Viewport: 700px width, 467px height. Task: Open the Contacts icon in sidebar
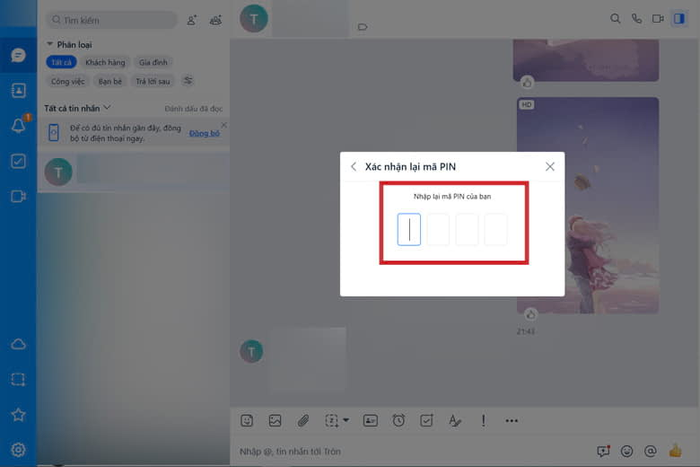(x=18, y=91)
